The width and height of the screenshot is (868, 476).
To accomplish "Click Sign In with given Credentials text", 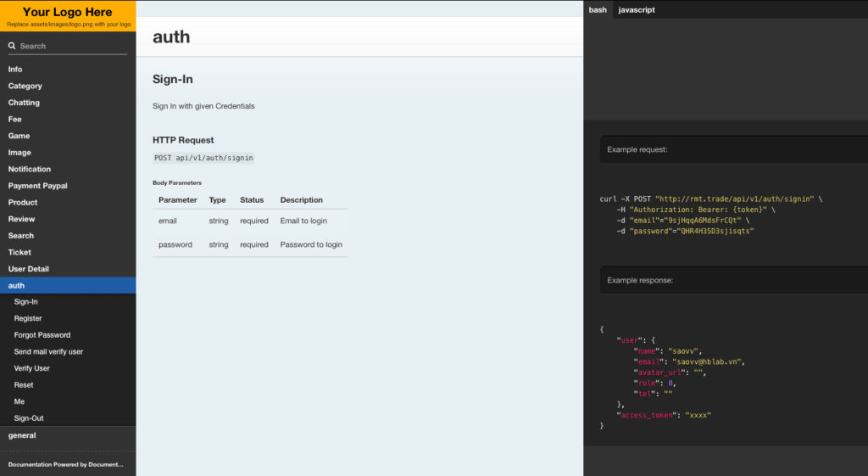I will 203,106.
